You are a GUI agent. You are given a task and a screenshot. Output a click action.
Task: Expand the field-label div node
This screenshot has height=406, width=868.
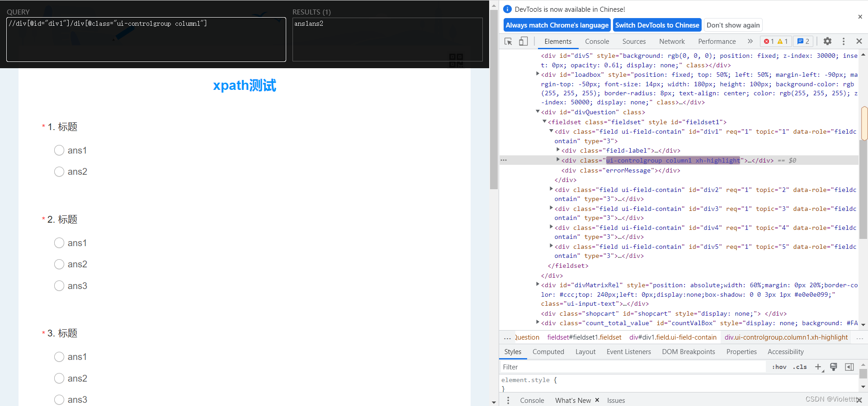558,149
